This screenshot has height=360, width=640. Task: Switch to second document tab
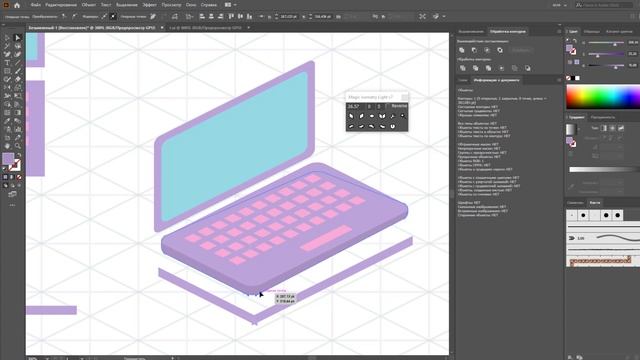[x=205, y=28]
